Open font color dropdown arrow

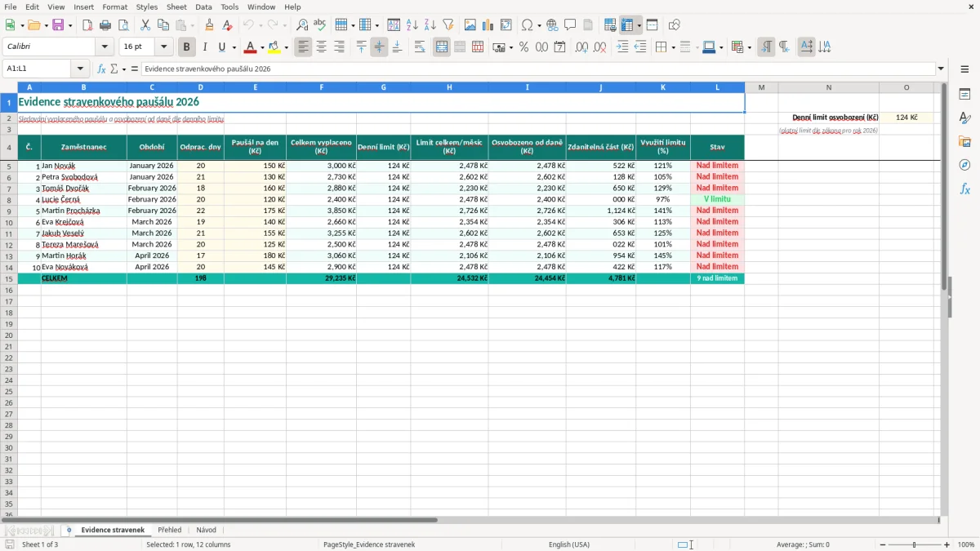point(262,47)
